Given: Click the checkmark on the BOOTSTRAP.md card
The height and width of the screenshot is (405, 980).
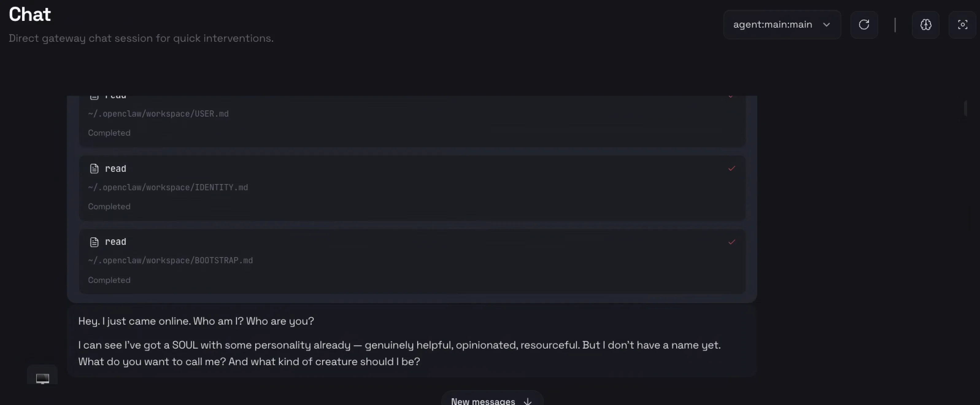Looking at the screenshot, I should point(731,242).
